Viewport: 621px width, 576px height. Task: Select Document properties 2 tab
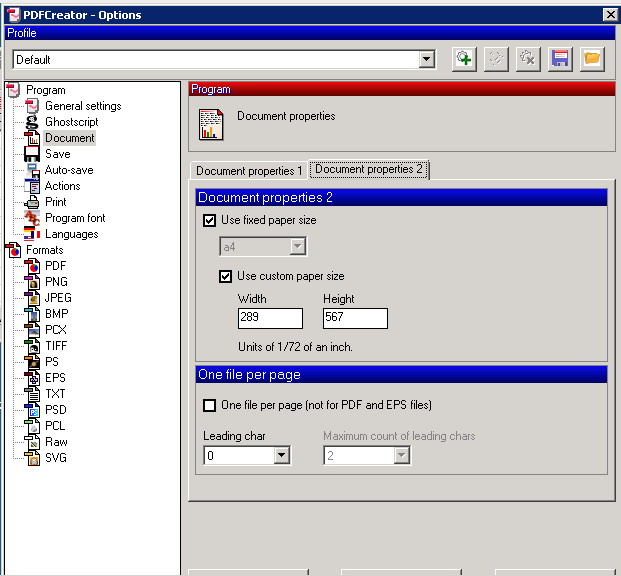click(x=369, y=170)
